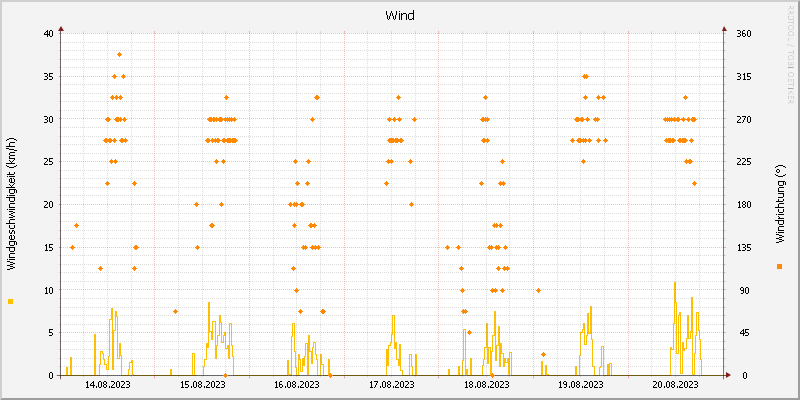Viewport: 800px width, 400px height.
Task: Click the arrowhead atop the left axis
Action: pyautogui.click(x=61, y=29)
